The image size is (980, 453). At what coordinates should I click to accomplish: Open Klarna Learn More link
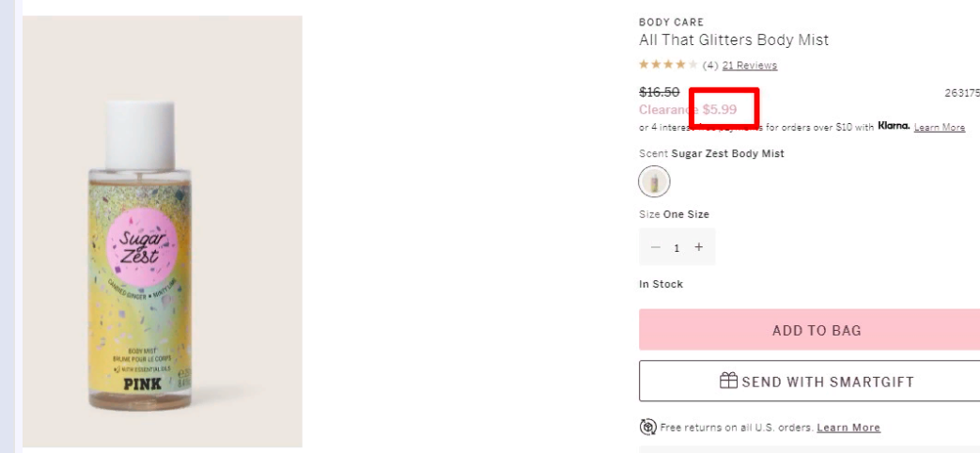coord(940,127)
